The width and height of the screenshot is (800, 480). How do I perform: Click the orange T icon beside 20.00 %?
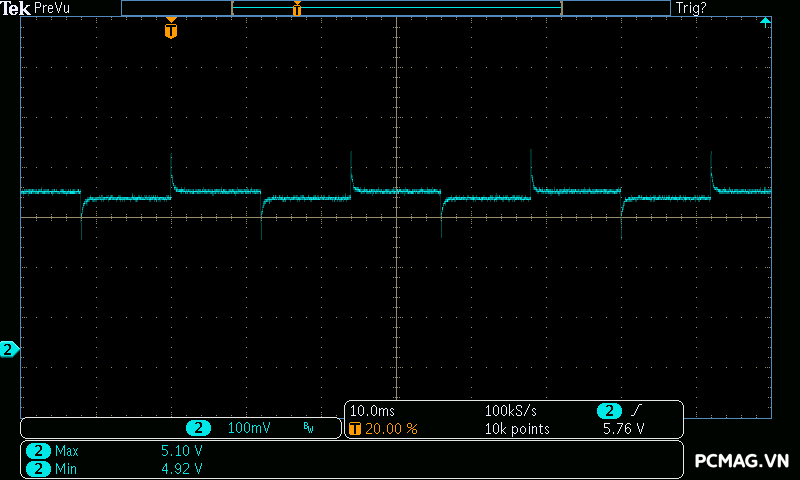tap(355, 428)
